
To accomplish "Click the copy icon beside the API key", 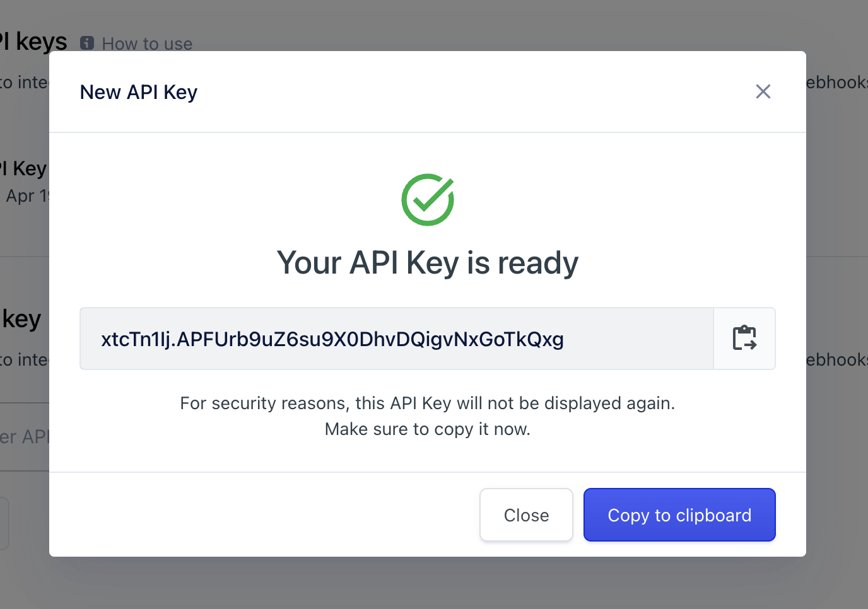I will tap(744, 339).
